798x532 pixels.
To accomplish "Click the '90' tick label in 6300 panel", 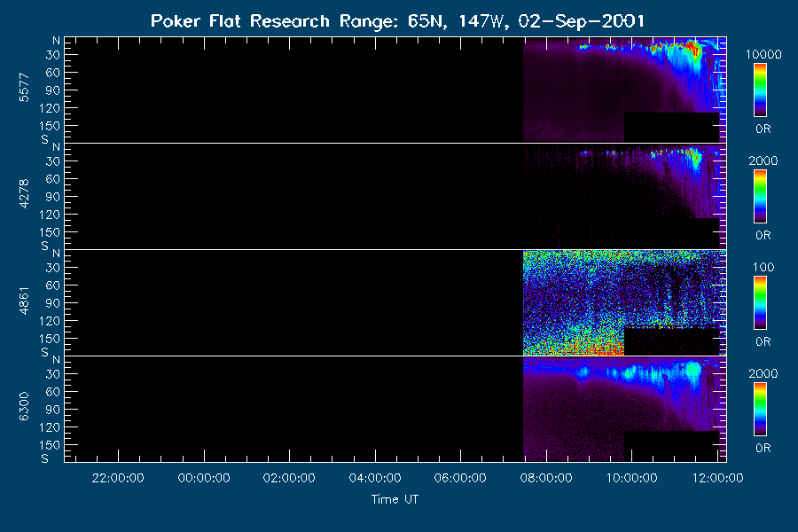I will pos(53,410).
